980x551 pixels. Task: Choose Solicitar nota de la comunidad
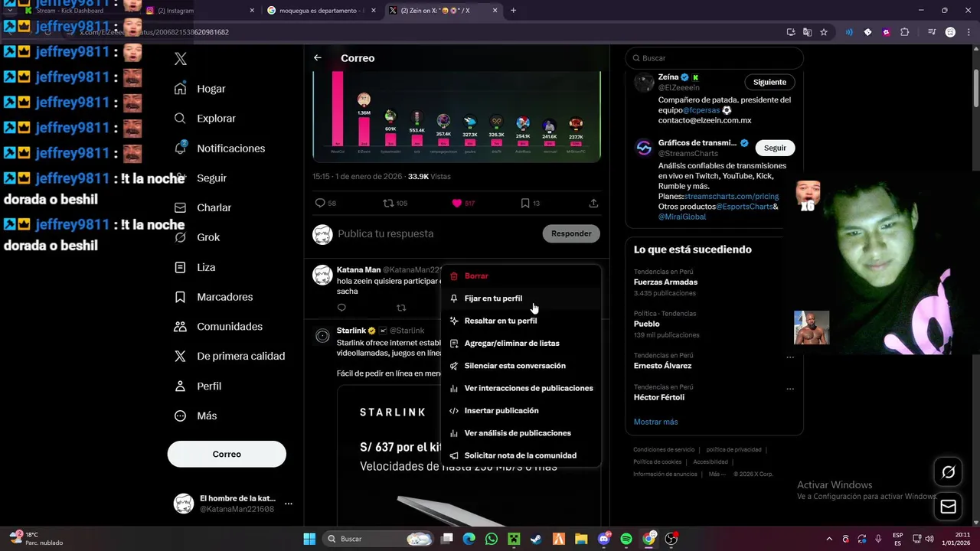pos(521,455)
